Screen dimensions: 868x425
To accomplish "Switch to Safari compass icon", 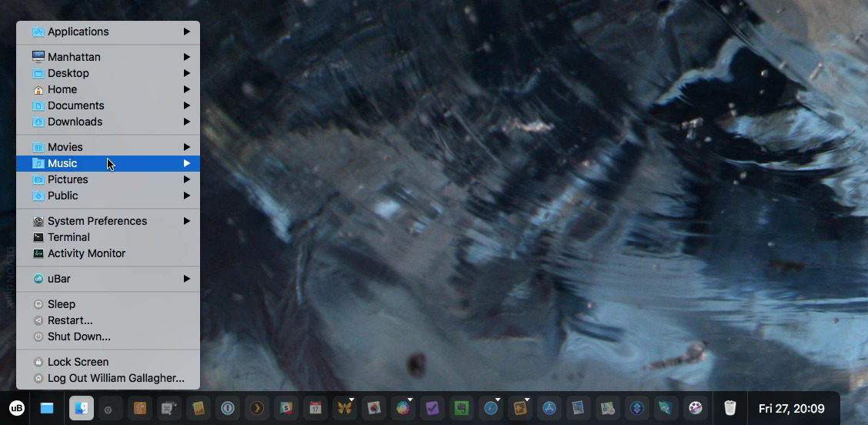I will [x=491, y=408].
